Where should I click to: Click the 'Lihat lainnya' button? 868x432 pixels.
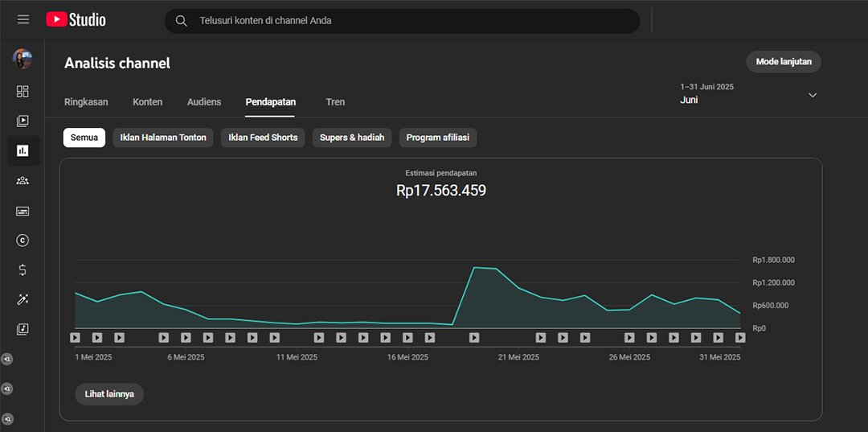(x=109, y=394)
